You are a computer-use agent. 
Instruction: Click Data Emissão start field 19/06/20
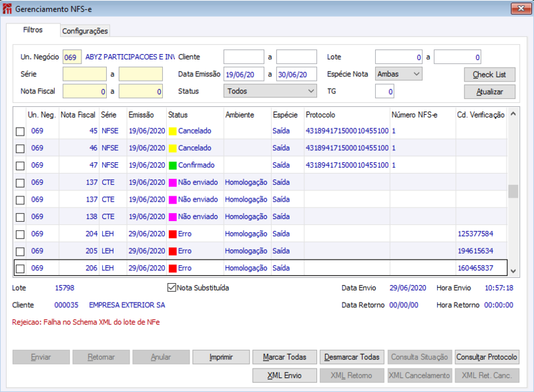(x=244, y=74)
